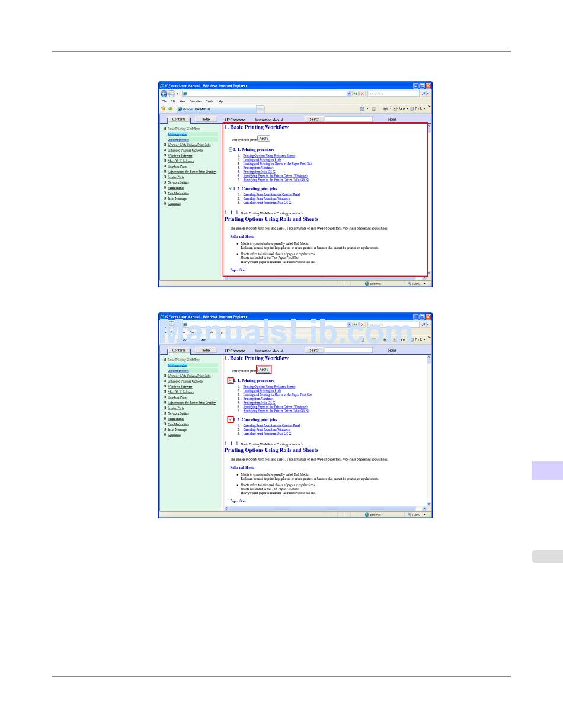Toggle the red-outlined Canceling print jobs checkbox in the lower window
The image size is (563, 728).
231,419
